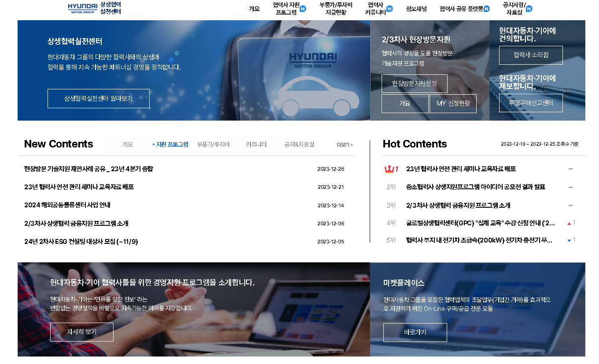Open the 개요 top menu

coord(254,9)
